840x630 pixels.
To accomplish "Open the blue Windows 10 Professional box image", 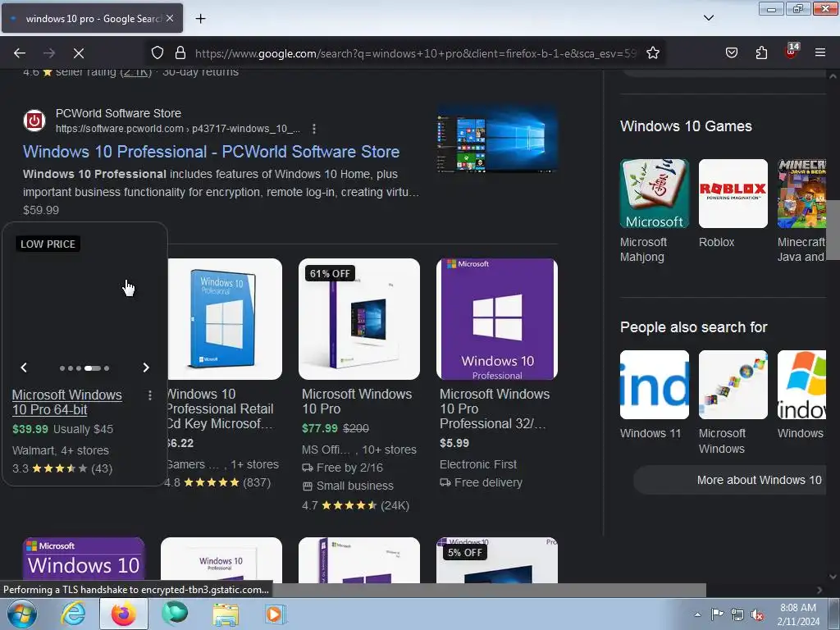I will [225, 319].
